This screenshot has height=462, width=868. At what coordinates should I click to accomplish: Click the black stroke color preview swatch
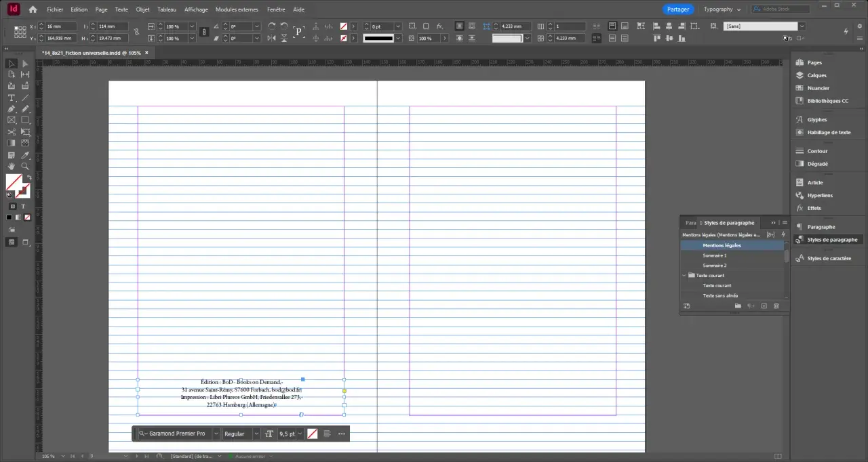click(x=378, y=39)
